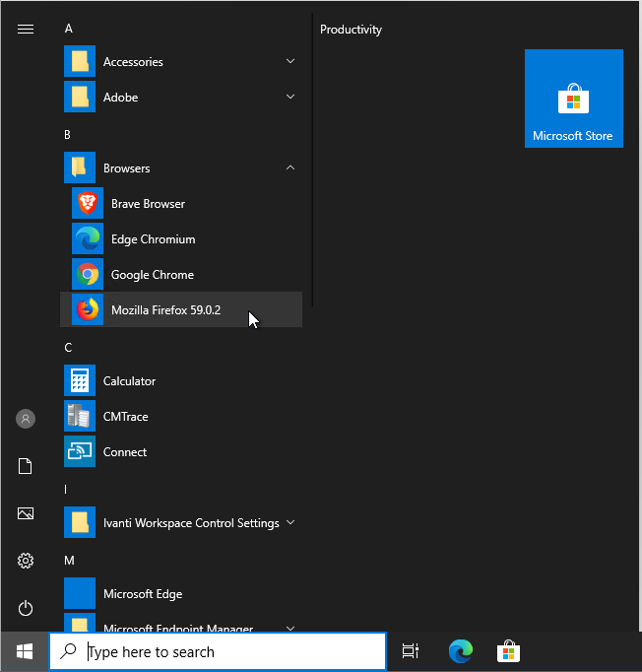Click the Microsoft Edge blue tile icon
Viewport: 642px width, 672px height.
80,593
